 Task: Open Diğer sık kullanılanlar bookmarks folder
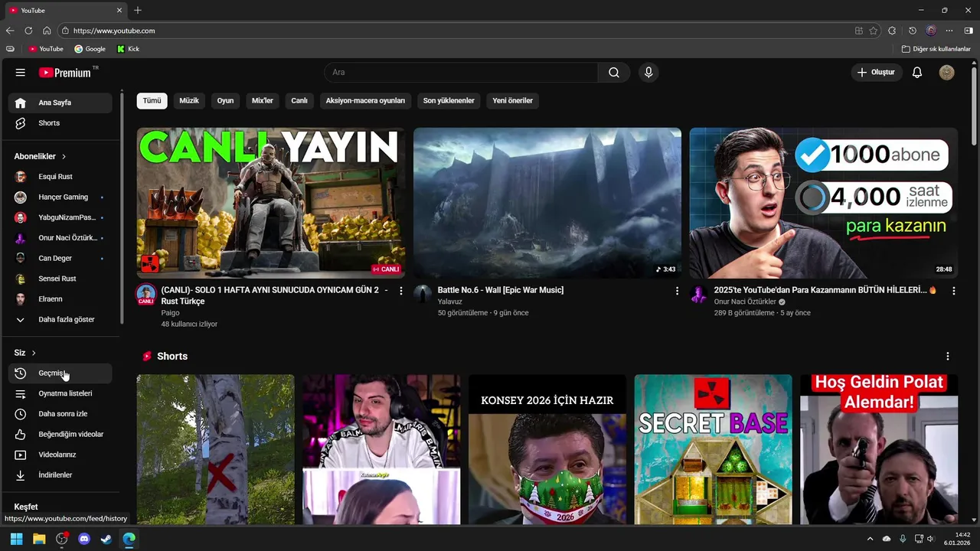936,49
